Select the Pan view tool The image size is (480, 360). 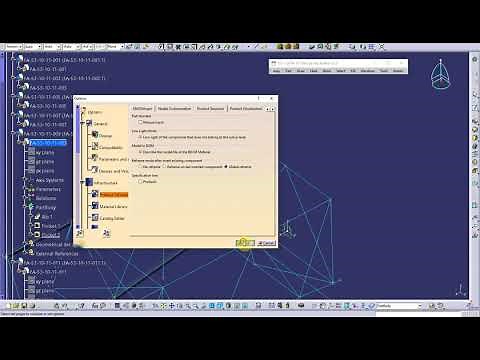tap(172, 305)
